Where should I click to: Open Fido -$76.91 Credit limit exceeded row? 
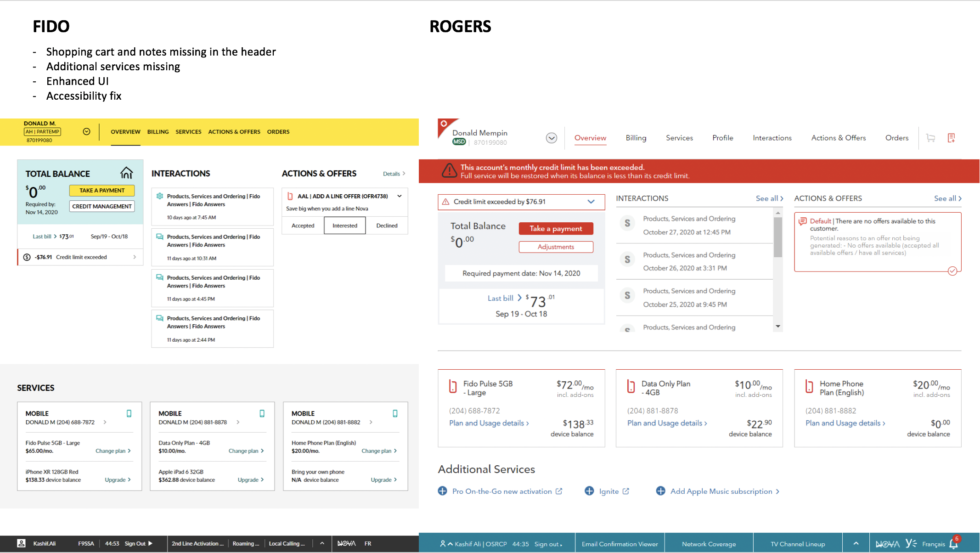point(80,257)
